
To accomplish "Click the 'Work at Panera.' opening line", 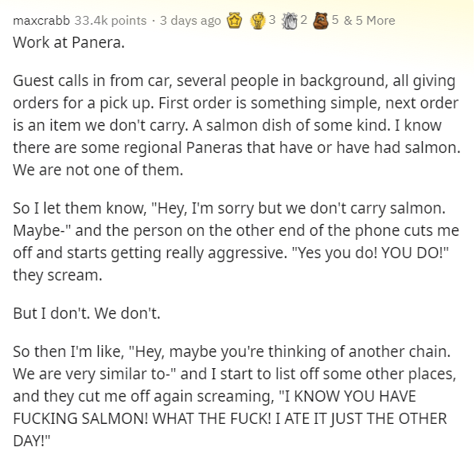I will [x=69, y=42].
